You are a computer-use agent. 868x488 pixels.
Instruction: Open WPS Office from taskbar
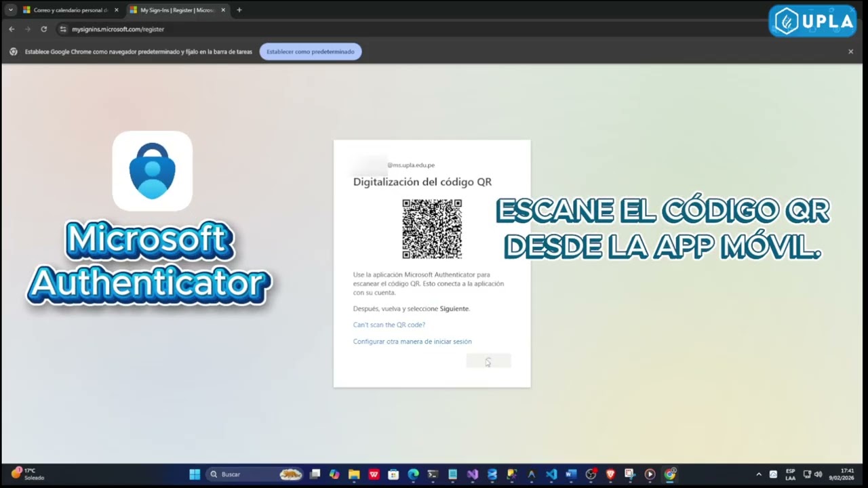coord(374,474)
